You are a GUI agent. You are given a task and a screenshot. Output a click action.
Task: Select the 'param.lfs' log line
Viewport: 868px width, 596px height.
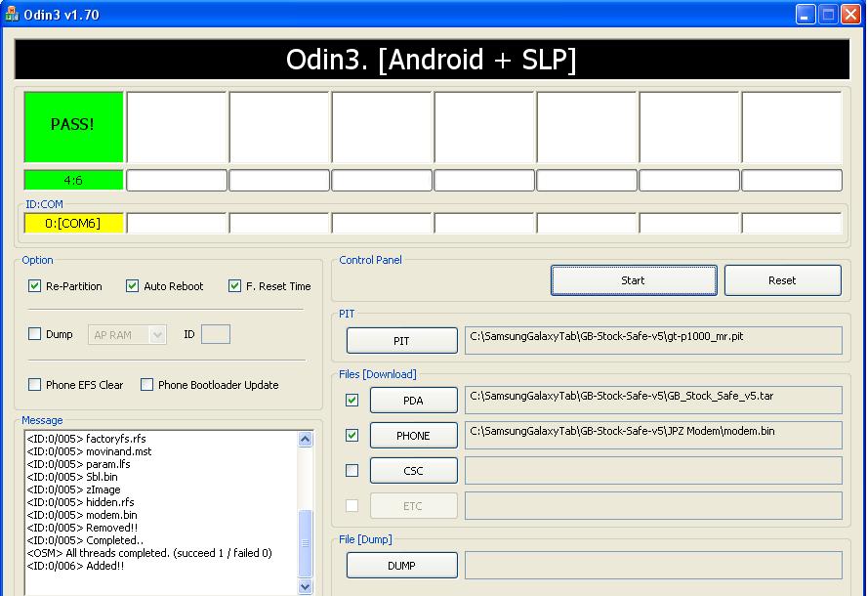click(x=79, y=464)
